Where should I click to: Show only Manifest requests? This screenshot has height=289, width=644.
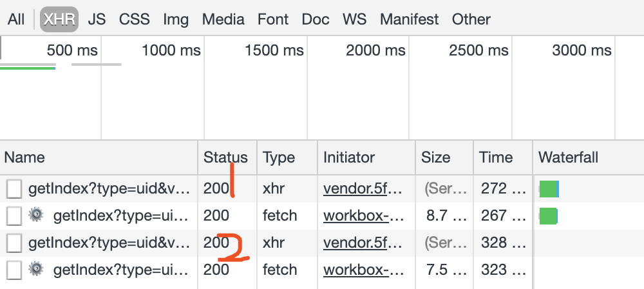409,19
